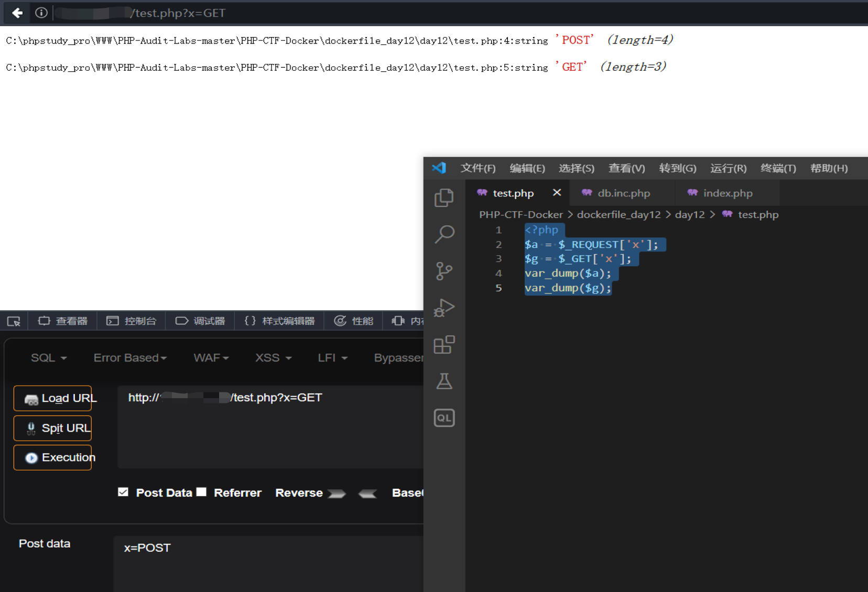
Task: Open the WAF dropdown
Action: tap(211, 358)
